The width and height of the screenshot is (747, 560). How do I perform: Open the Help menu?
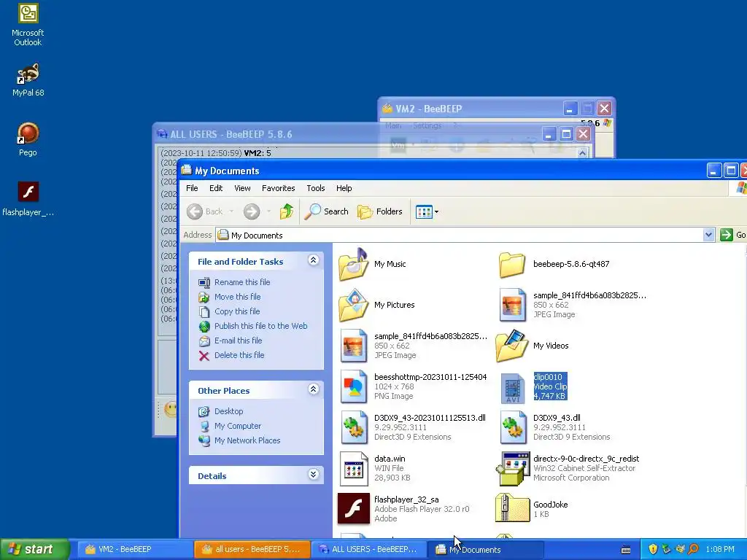(344, 188)
